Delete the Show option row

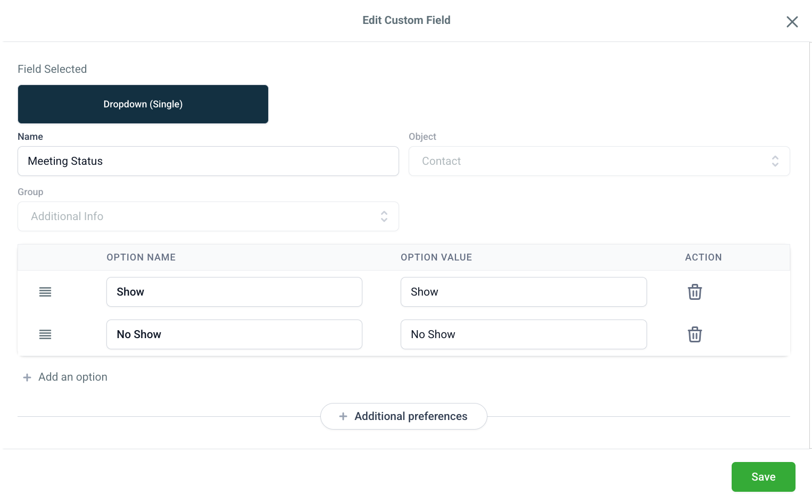point(694,292)
